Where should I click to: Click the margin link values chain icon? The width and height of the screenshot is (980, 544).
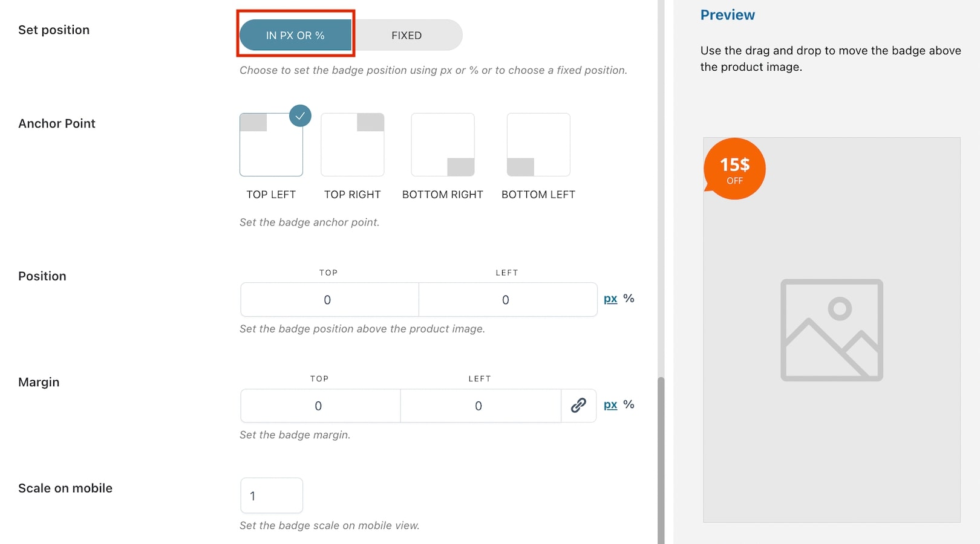(578, 405)
